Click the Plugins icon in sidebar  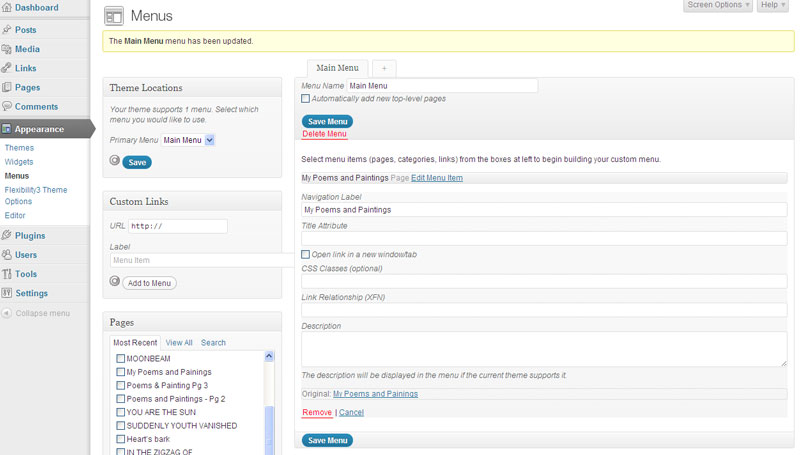7,236
